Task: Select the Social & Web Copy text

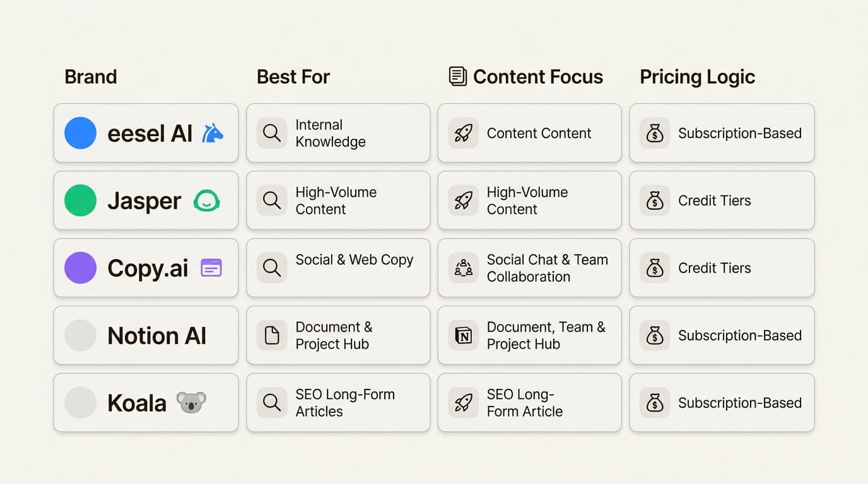Action: pyautogui.click(x=355, y=260)
